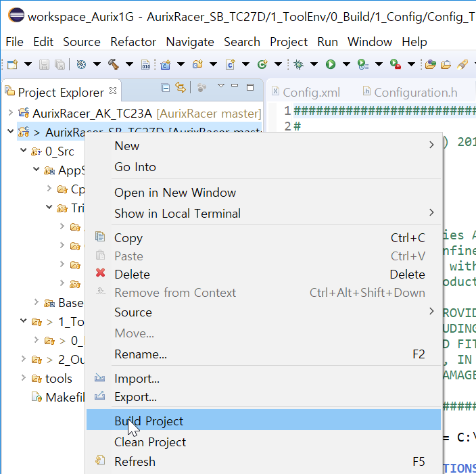
Task: Click the New C Source File icon
Action: coord(231,64)
